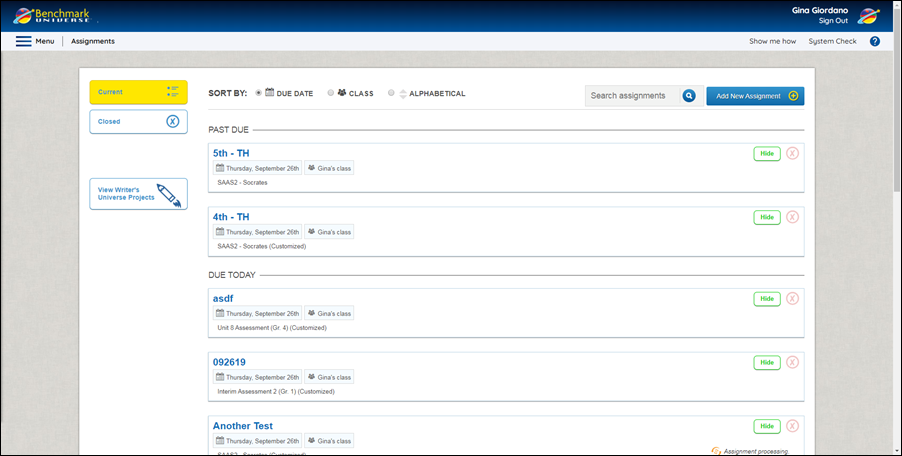Open System Check
Screen dimensions: 902x456
[x=832, y=41]
